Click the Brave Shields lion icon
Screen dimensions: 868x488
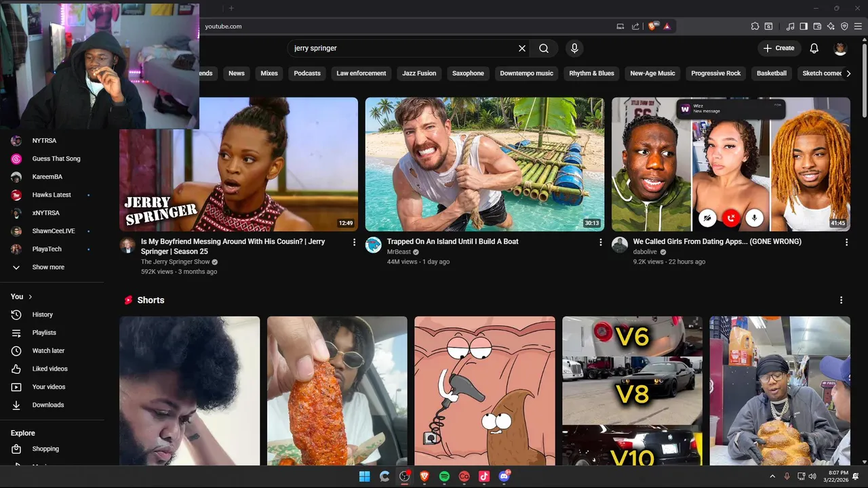[653, 26]
